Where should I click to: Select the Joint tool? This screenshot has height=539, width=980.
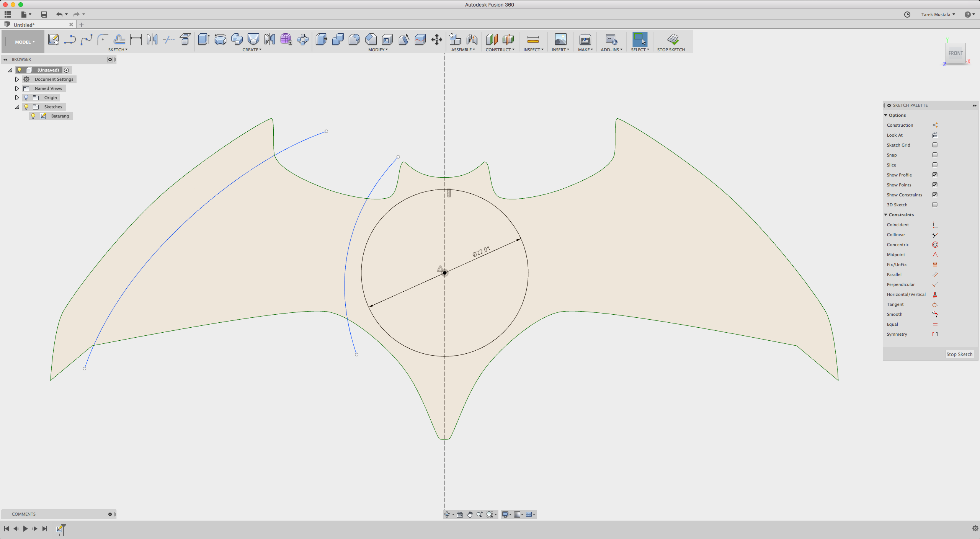point(472,39)
